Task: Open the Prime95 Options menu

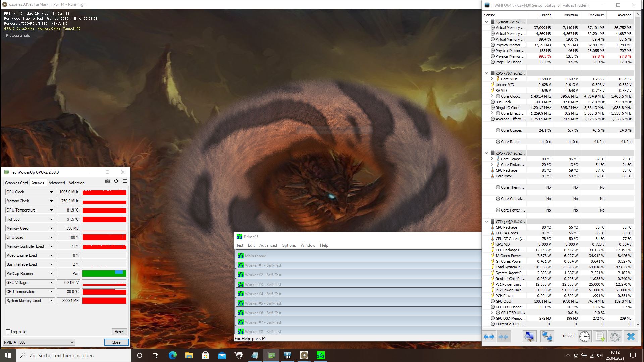Action: (288, 245)
